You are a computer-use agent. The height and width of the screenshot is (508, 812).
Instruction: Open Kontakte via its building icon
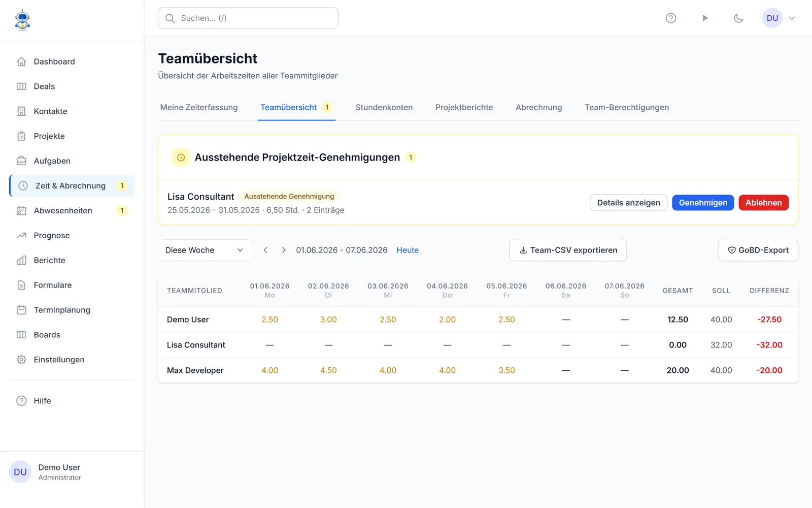[21, 111]
